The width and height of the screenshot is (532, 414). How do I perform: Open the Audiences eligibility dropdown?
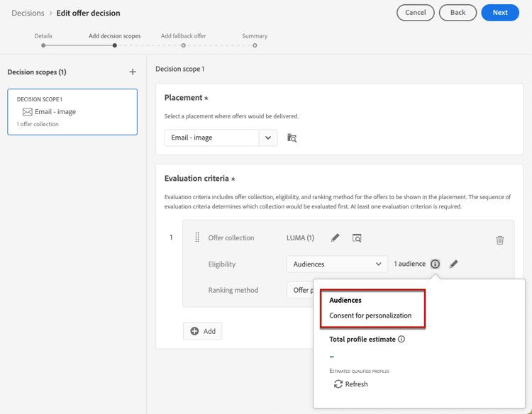click(x=337, y=264)
